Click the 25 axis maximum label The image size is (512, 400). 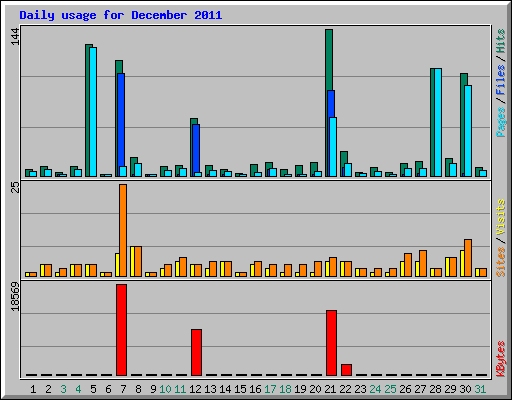point(15,187)
